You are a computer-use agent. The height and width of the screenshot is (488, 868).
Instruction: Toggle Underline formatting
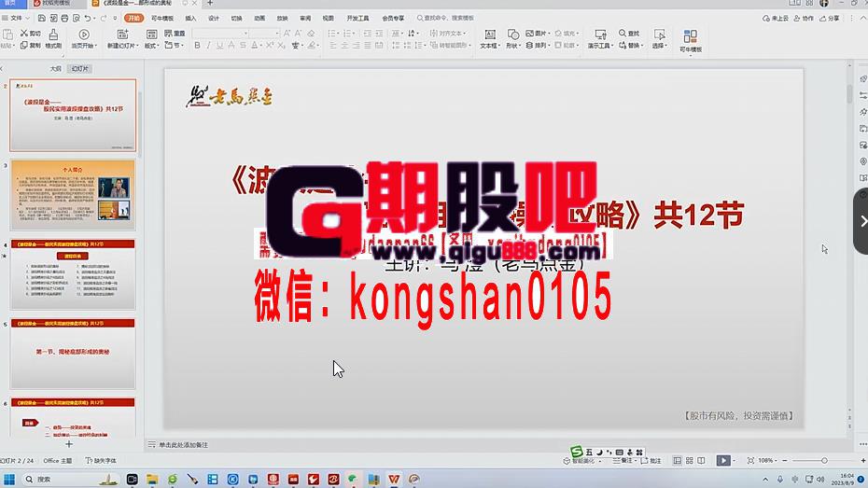[x=219, y=46]
